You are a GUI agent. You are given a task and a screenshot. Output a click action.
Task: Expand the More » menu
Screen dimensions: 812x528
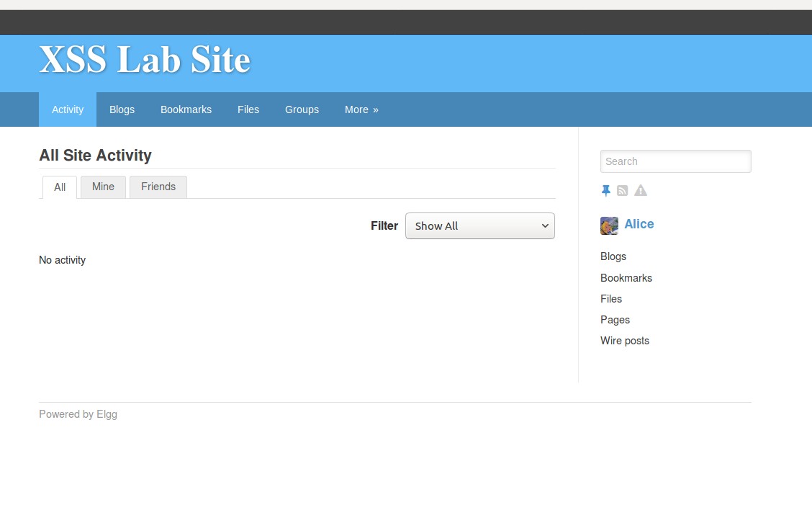point(361,109)
